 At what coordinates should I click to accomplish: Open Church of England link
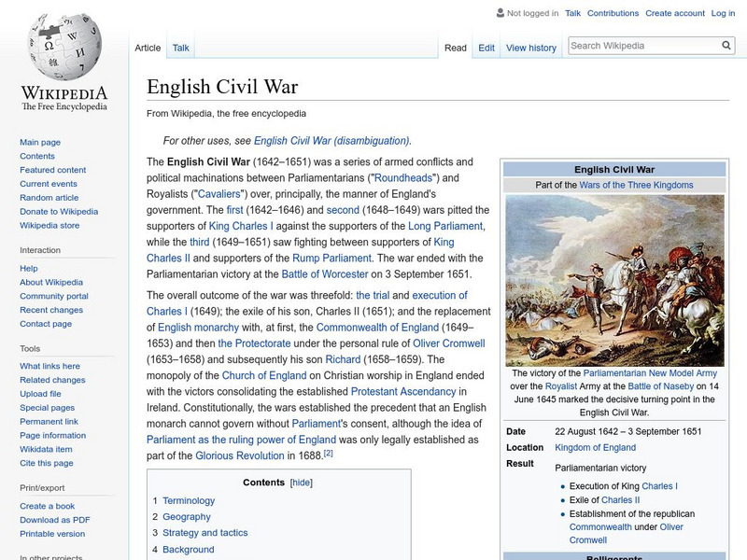pos(264,376)
